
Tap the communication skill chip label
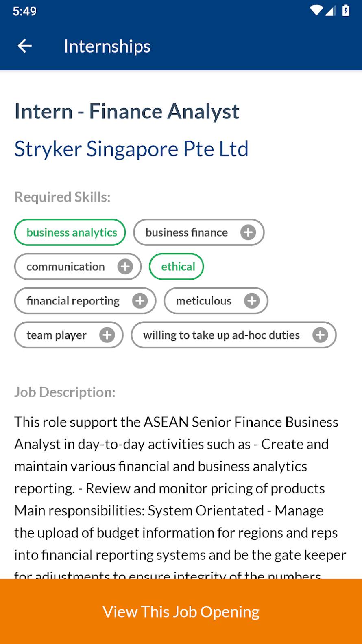click(x=65, y=267)
